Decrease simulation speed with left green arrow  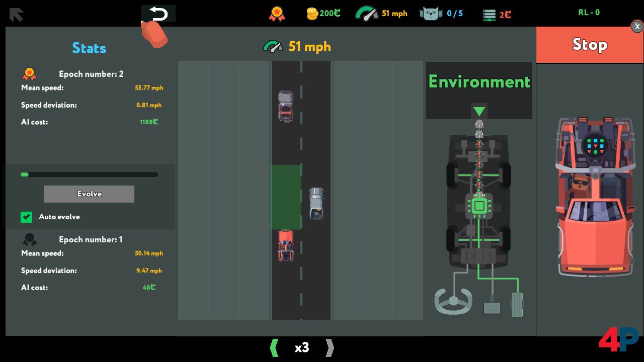coord(274,347)
